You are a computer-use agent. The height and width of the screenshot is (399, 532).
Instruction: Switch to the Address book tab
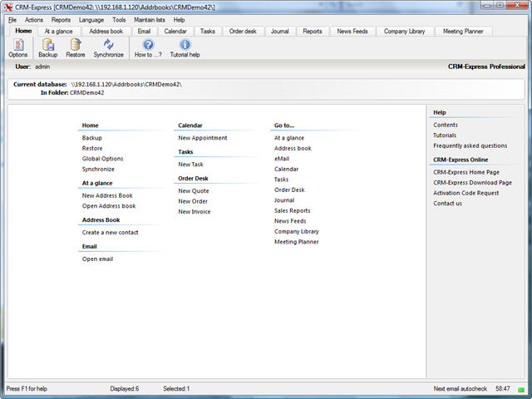coord(106,31)
